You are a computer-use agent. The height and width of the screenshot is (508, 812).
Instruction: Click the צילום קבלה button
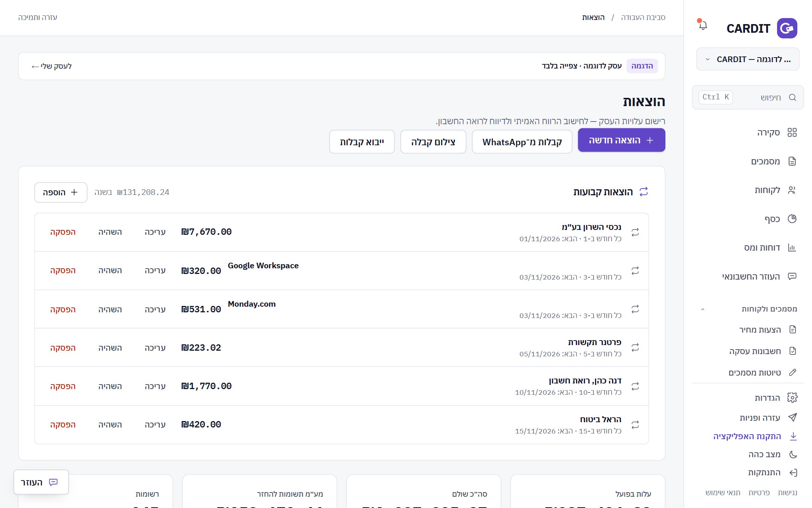(x=433, y=142)
